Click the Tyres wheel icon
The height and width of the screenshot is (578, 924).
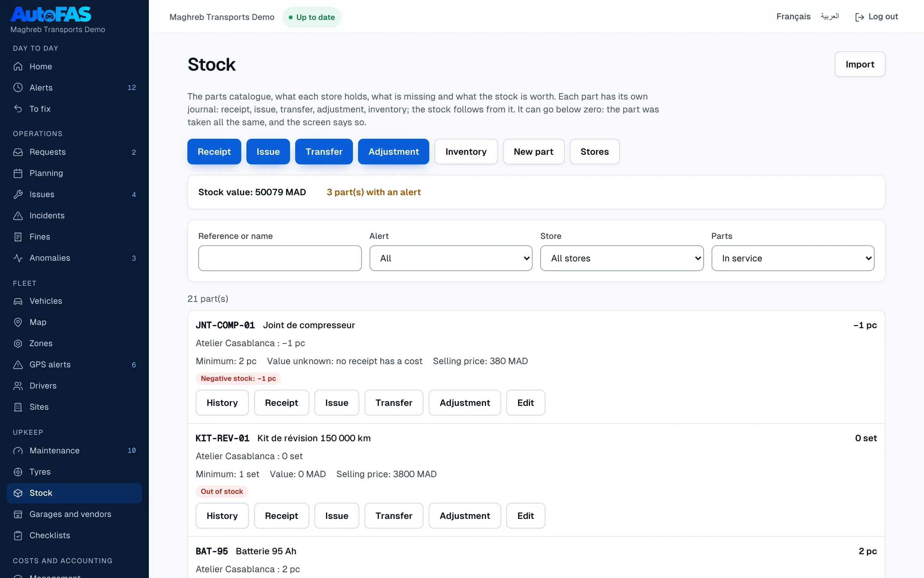point(18,472)
